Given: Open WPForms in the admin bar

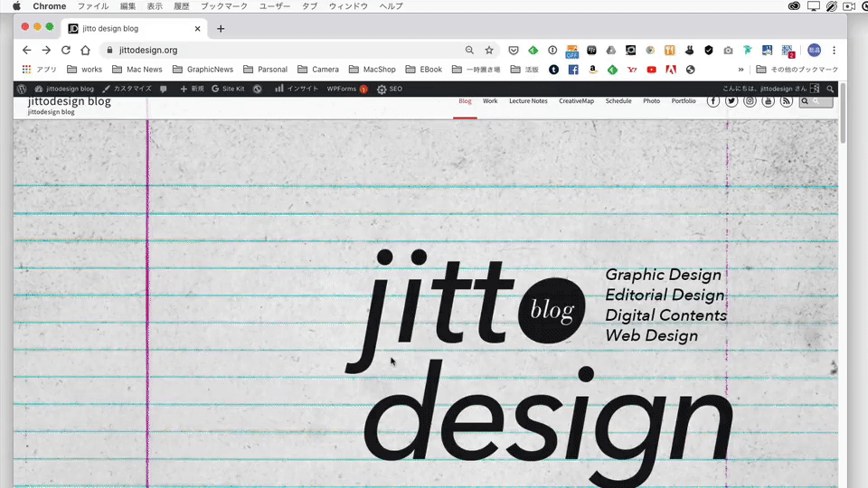Looking at the screenshot, I should [x=347, y=89].
